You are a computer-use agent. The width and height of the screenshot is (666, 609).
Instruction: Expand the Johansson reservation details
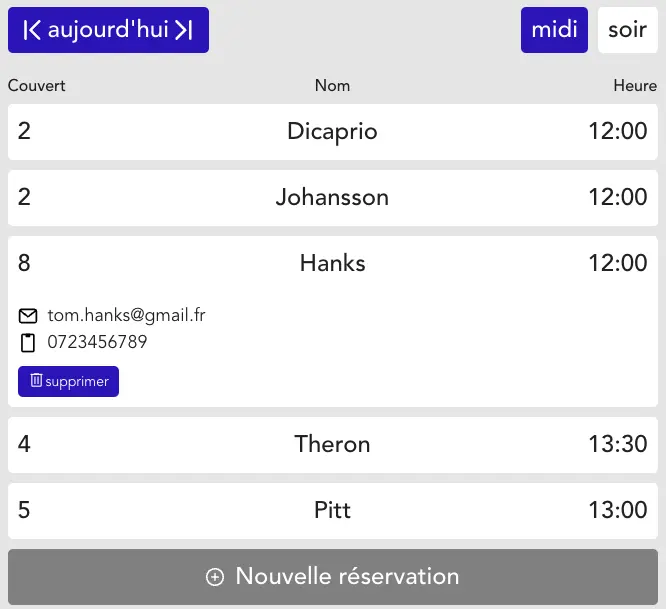click(333, 198)
